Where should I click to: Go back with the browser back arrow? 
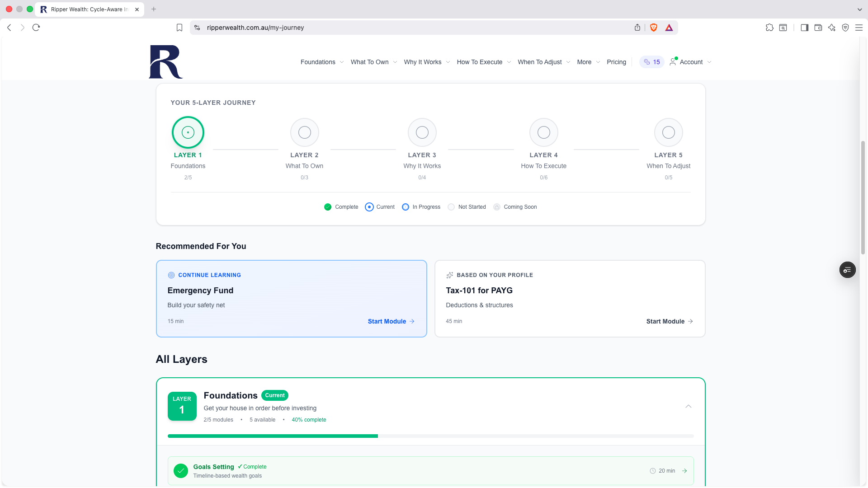(x=9, y=28)
